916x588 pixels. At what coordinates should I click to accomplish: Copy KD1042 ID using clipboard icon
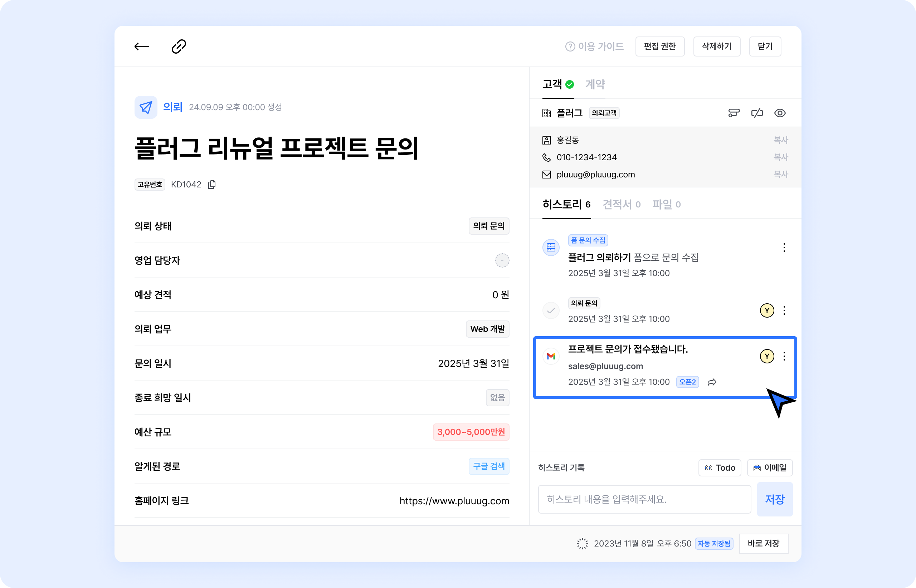pos(212,185)
